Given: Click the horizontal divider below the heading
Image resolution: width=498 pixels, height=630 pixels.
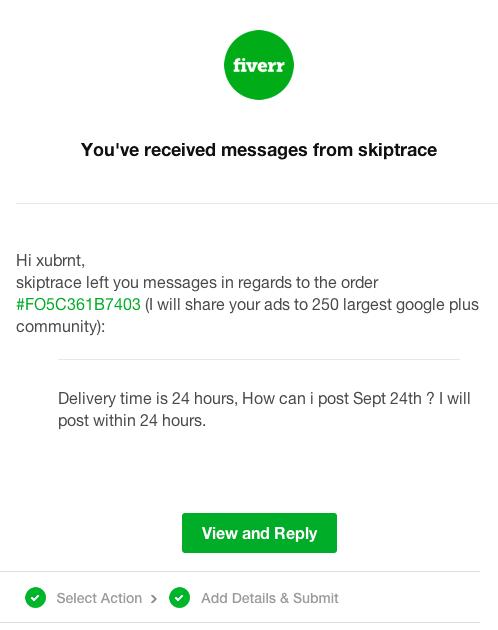Looking at the screenshot, I should (x=257, y=203).
